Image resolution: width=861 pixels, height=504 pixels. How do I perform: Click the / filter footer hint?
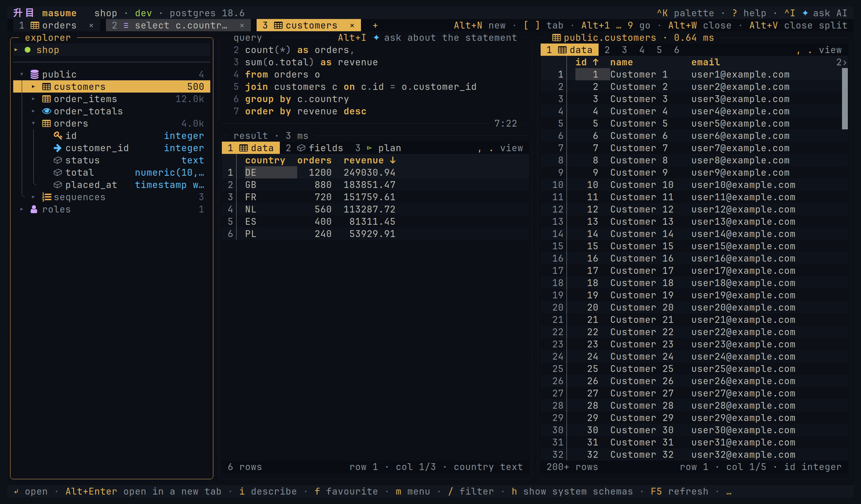(471, 491)
